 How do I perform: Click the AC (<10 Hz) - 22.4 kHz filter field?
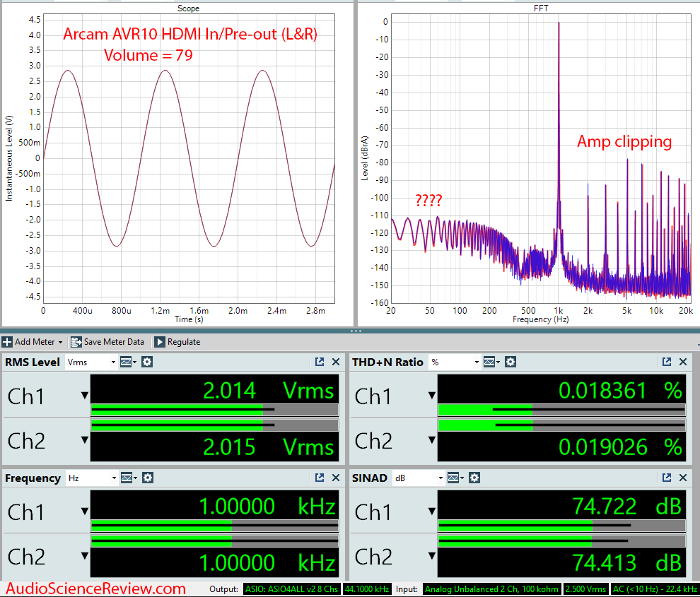click(x=655, y=589)
